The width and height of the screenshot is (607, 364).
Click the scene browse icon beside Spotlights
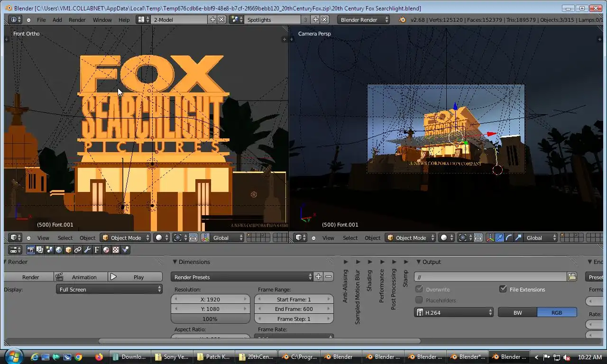coord(236,19)
